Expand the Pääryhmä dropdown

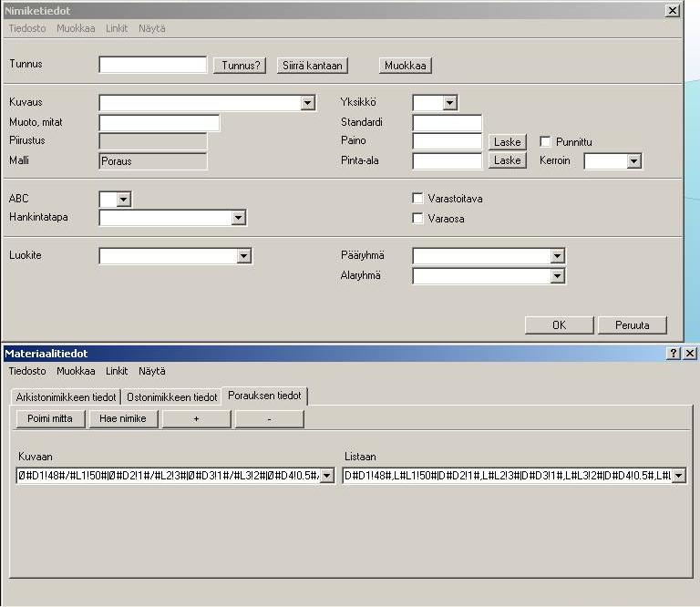[x=557, y=257]
